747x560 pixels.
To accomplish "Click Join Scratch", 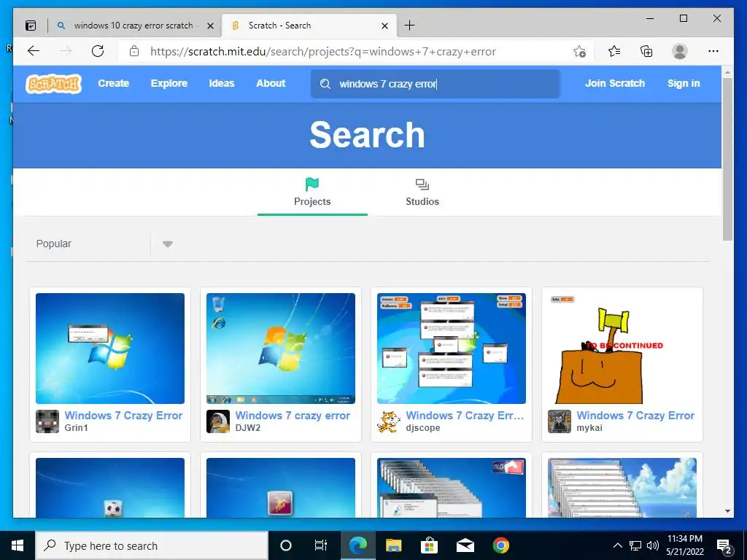I will [x=614, y=83].
